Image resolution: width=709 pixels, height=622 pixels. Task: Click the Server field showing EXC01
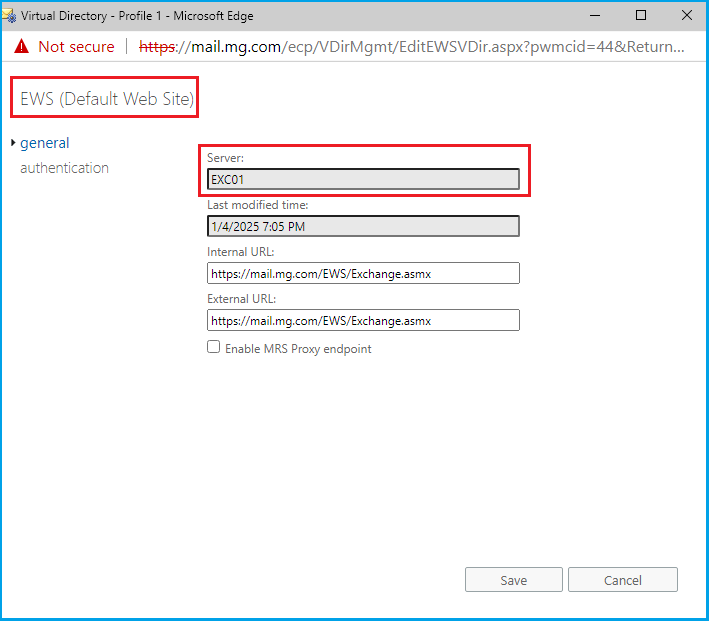(363, 179)
